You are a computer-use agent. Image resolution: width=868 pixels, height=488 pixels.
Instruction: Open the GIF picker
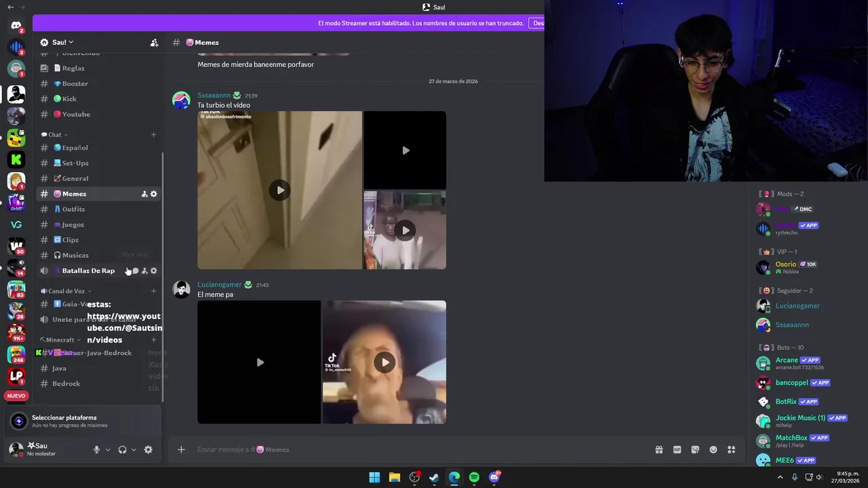(677, 449)
